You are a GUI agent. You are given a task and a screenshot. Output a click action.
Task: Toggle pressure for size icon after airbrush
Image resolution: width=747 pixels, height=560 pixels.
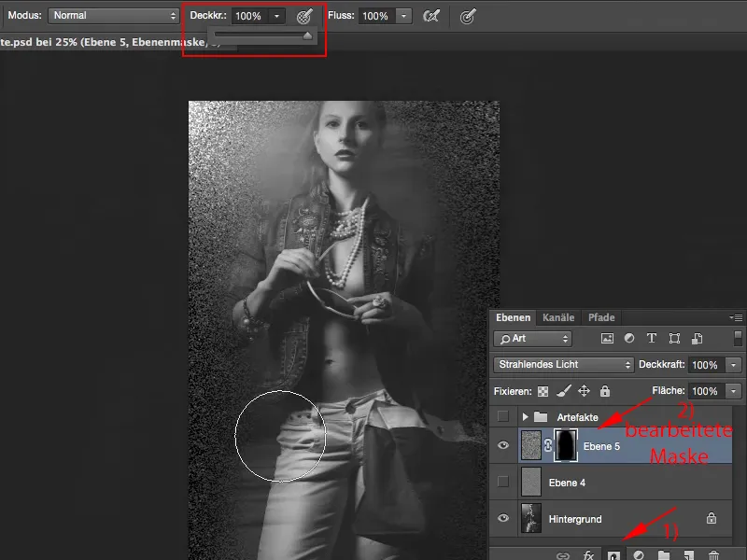468,17
